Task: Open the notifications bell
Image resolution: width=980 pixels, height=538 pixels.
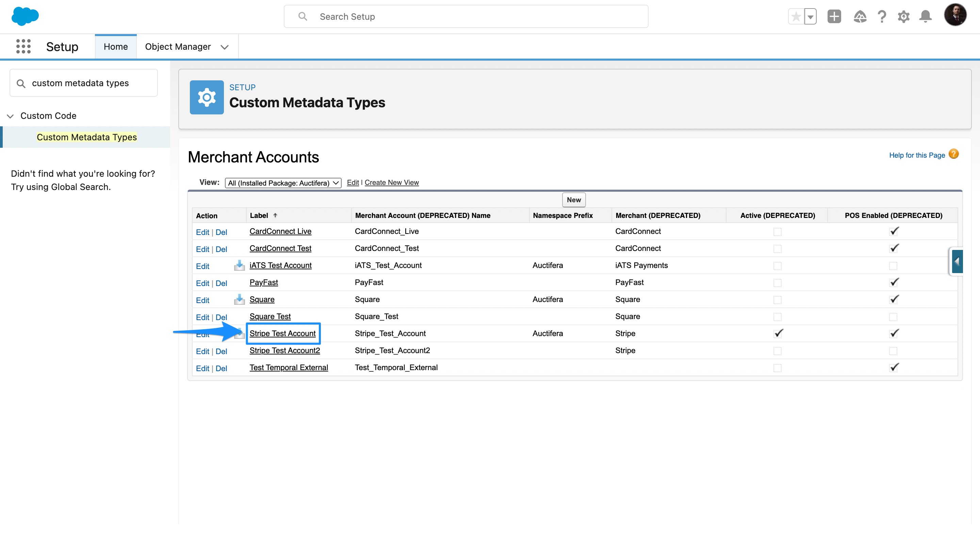Action: point(925,17)
